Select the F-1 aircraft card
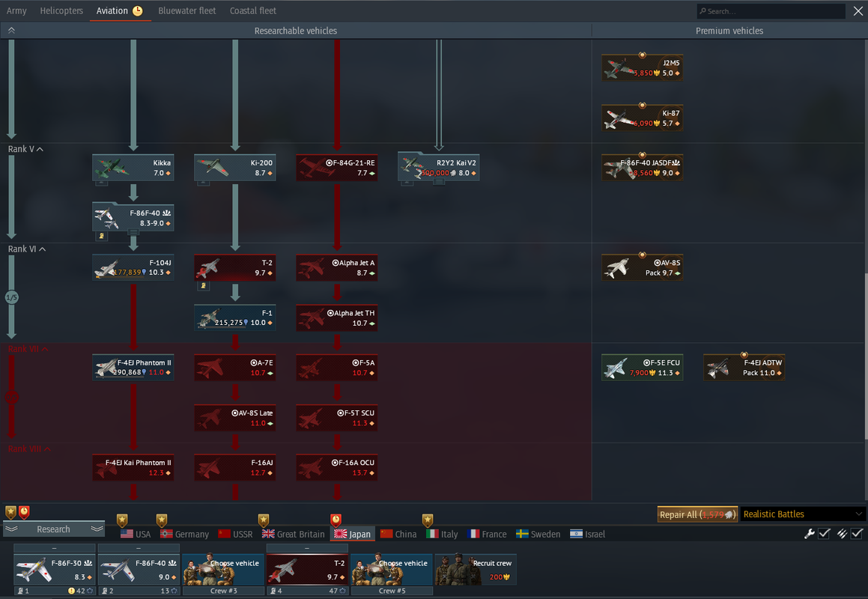868x599 pixels. pos(234,317)
